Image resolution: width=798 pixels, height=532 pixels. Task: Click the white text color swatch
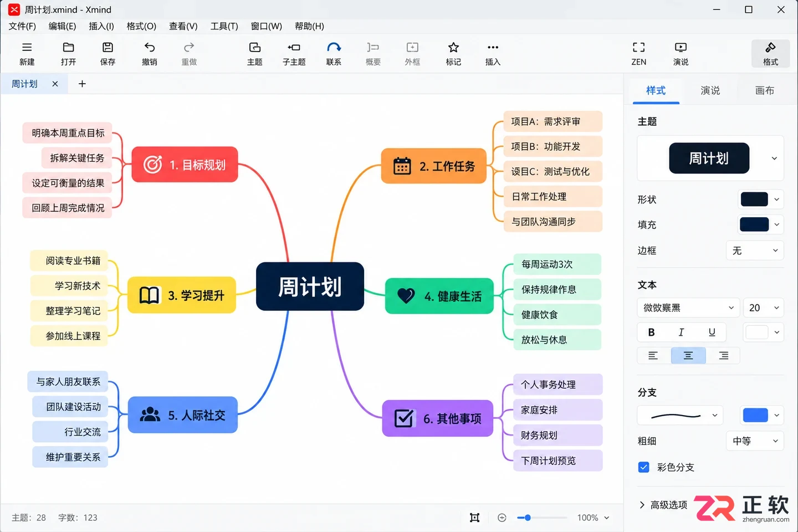pos(757,332)
